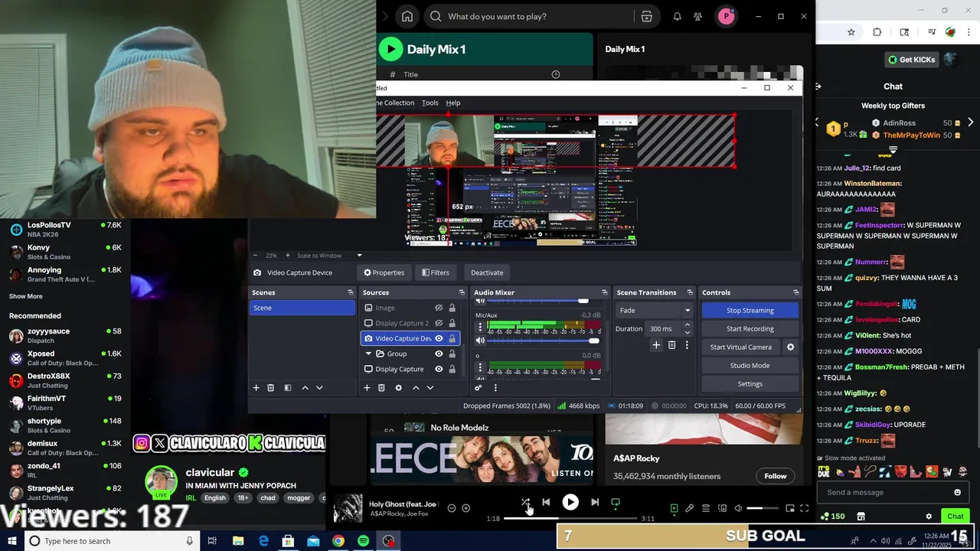Toggle Spotify Now Playing view

point(674,508)
